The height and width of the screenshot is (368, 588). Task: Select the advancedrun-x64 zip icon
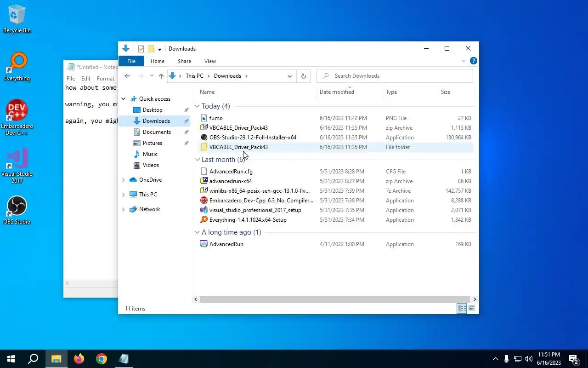[x=204, y=181]
